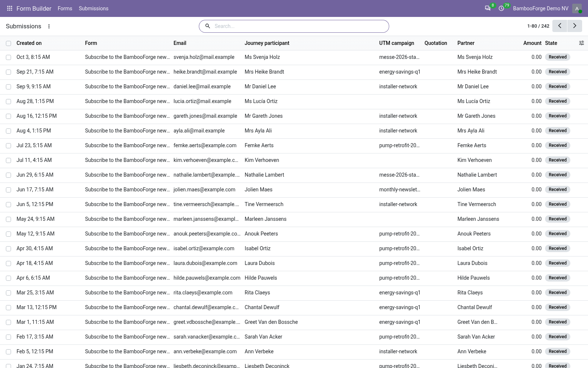This screenshot has height=368, width=588.
Task: Open ayla.ali@mail.example submission
Action: [199, 131]
